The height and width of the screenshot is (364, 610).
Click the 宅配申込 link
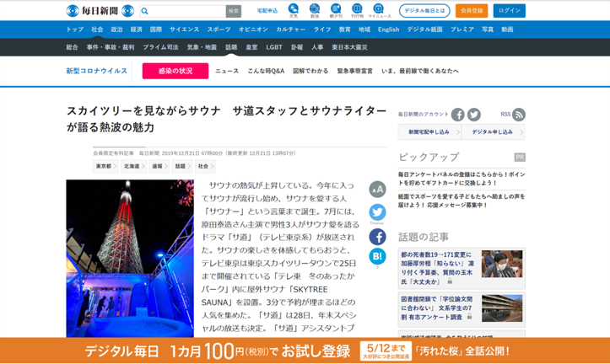pos(267,11)
